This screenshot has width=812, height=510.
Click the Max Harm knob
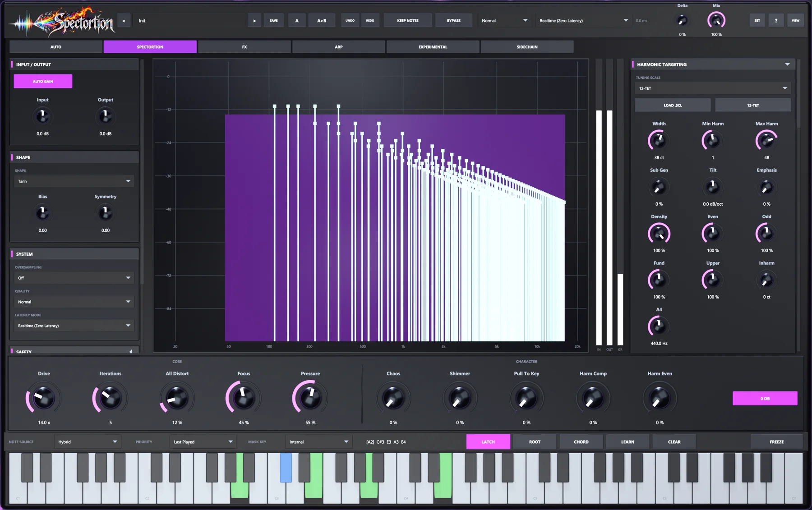click(x=766, y=140)
